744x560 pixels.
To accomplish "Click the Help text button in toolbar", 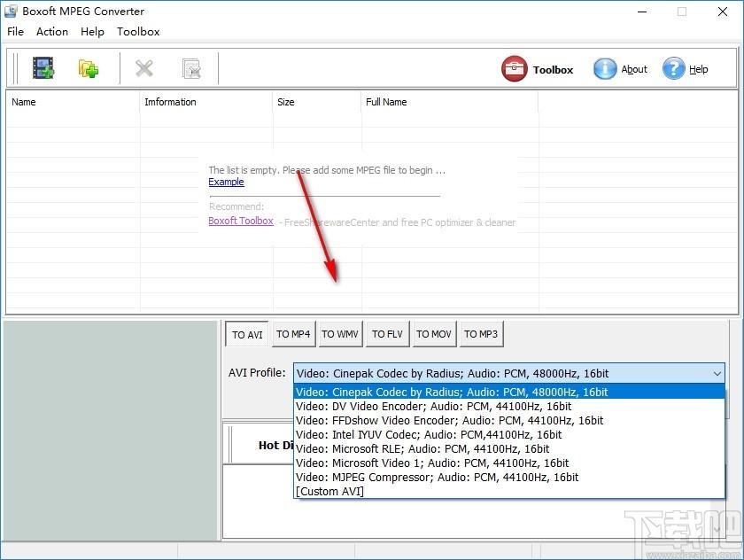I will 699,69.
